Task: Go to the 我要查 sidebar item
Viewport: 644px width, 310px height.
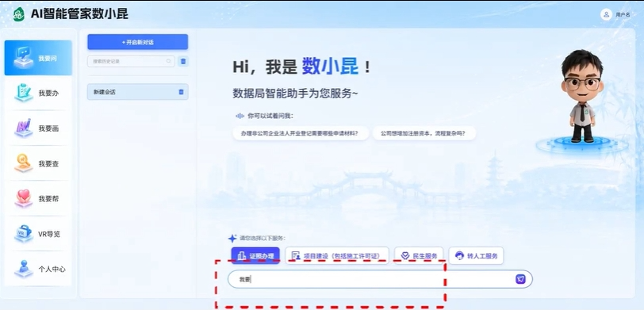Action: 38,164
